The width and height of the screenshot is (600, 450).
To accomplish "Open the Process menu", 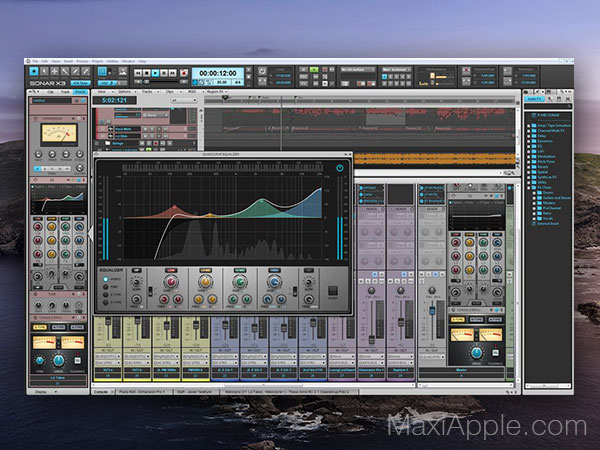I will [82, 61].
